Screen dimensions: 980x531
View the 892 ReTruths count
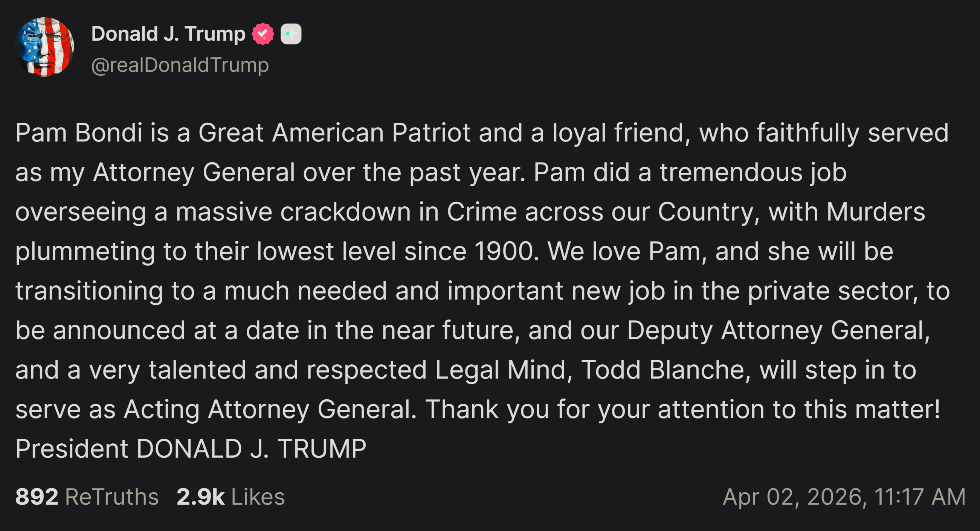tap(37, 497)
